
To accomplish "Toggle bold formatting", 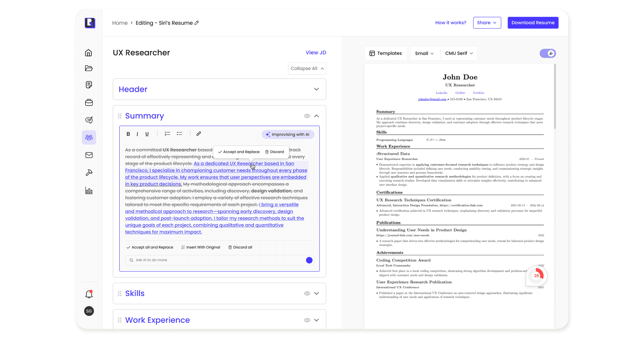I will [x=128, y=134].
